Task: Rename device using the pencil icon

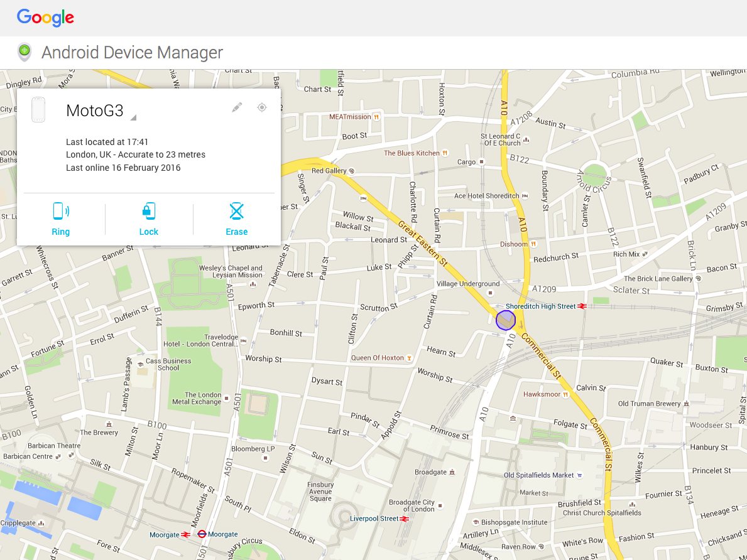Action: point(237,107)
